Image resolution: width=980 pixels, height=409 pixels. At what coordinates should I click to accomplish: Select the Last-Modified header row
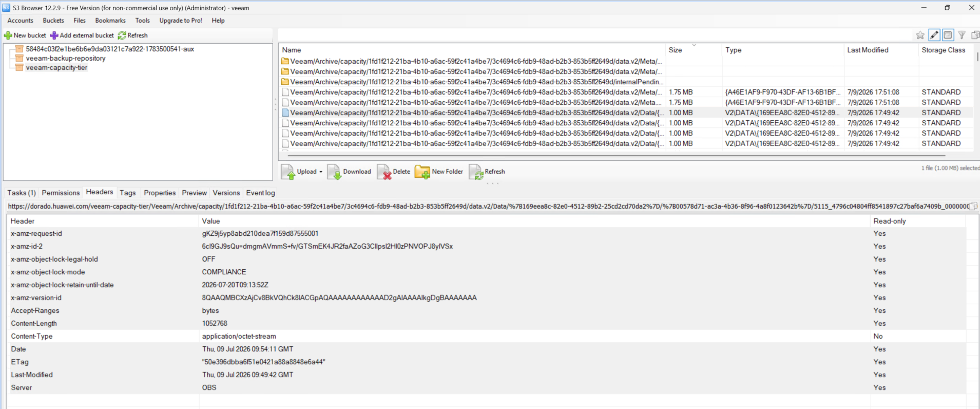click(x=487, y=375)
